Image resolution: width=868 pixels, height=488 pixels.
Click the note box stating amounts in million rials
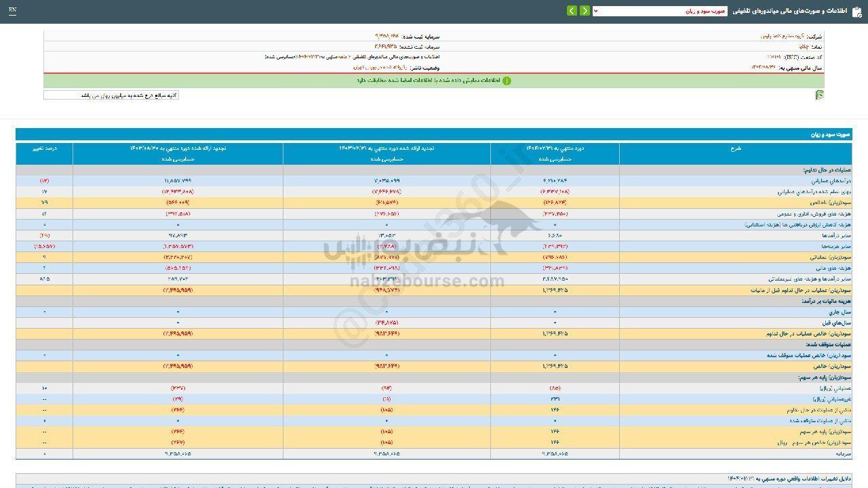tap(111, 96)
